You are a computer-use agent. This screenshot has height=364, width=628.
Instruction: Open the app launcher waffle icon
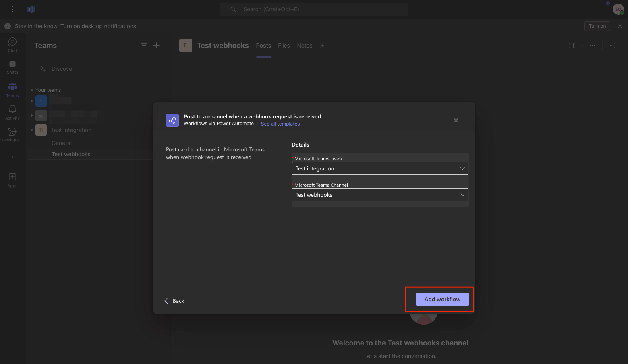pyautogui.click(x=12, y=9)
